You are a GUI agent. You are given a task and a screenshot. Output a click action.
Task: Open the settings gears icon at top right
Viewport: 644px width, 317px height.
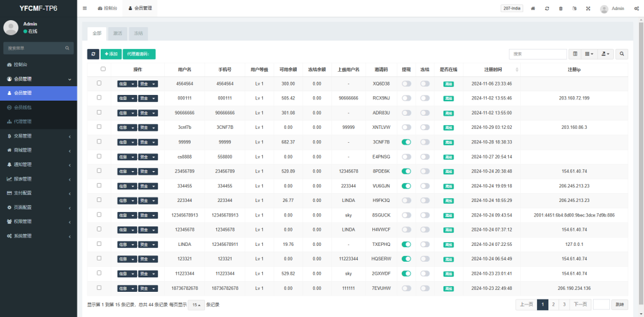coord(636,9)
